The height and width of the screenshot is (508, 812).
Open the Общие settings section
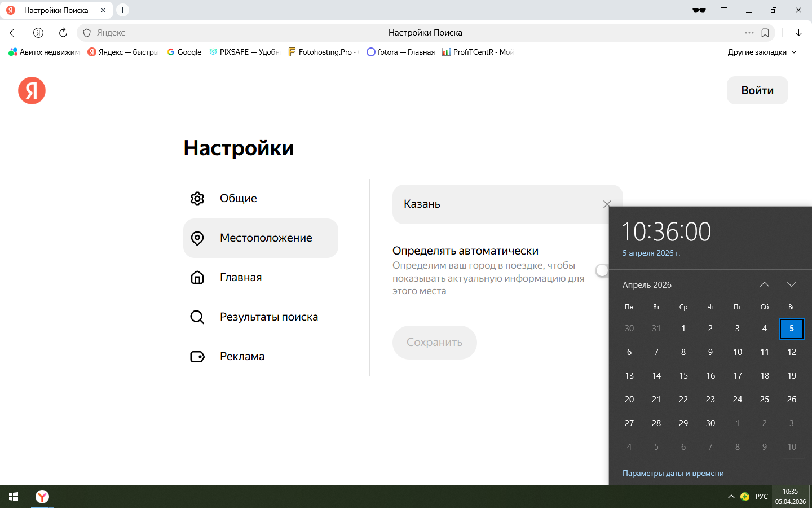[238, 199]
